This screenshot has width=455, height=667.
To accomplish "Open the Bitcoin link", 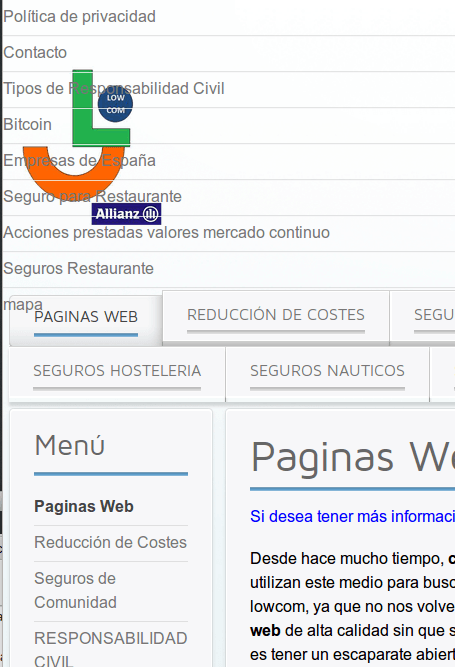I will click(x=27, y=124).
